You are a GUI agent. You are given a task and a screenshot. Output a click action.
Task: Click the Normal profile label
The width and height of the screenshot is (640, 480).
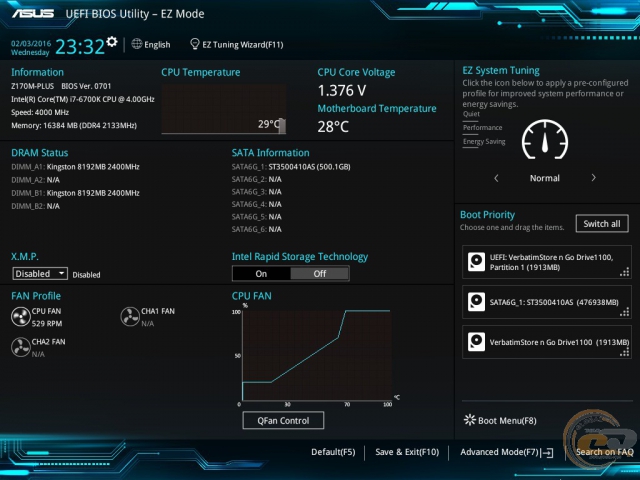(544, 178)
